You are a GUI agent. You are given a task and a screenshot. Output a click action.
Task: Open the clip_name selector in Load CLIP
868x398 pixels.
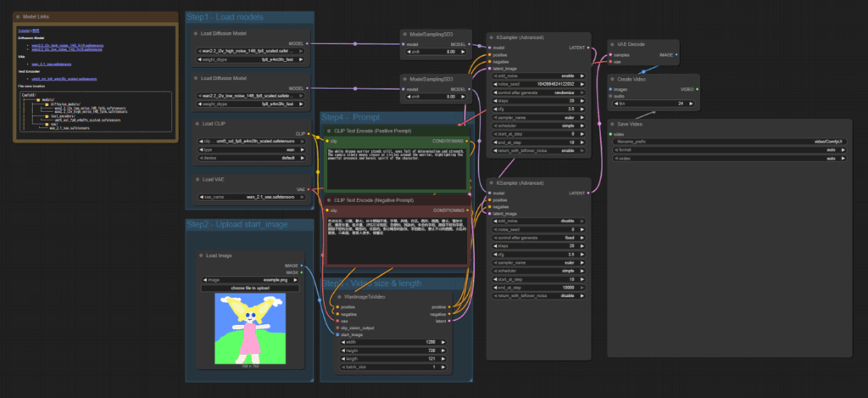(251, 142)
